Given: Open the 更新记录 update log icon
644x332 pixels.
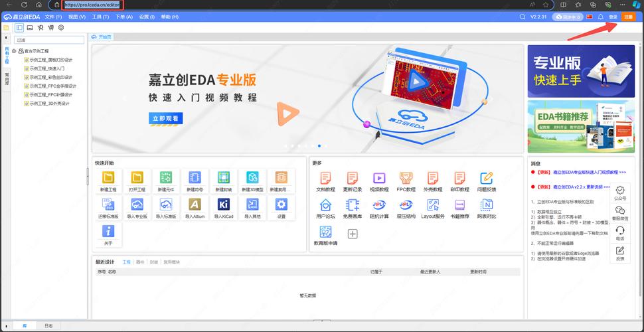Looking at the screenshot, I should coord(353,178).
